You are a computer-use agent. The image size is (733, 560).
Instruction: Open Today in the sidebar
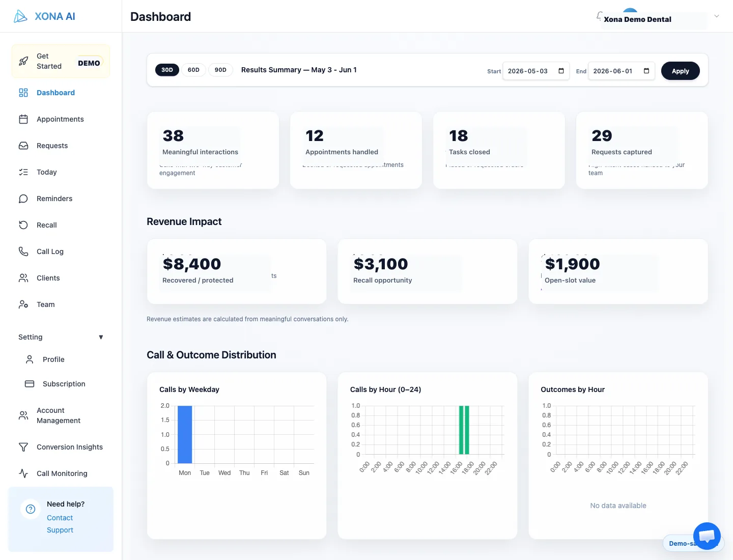coord(61,172)
